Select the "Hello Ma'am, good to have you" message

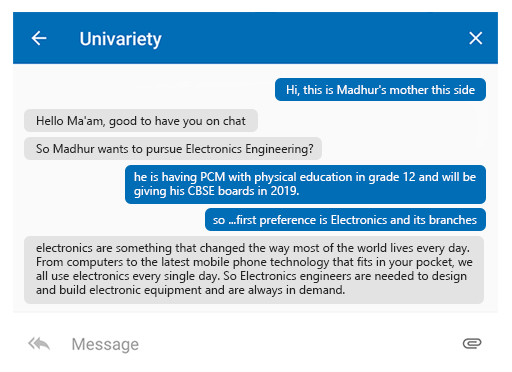click(141, 121)
